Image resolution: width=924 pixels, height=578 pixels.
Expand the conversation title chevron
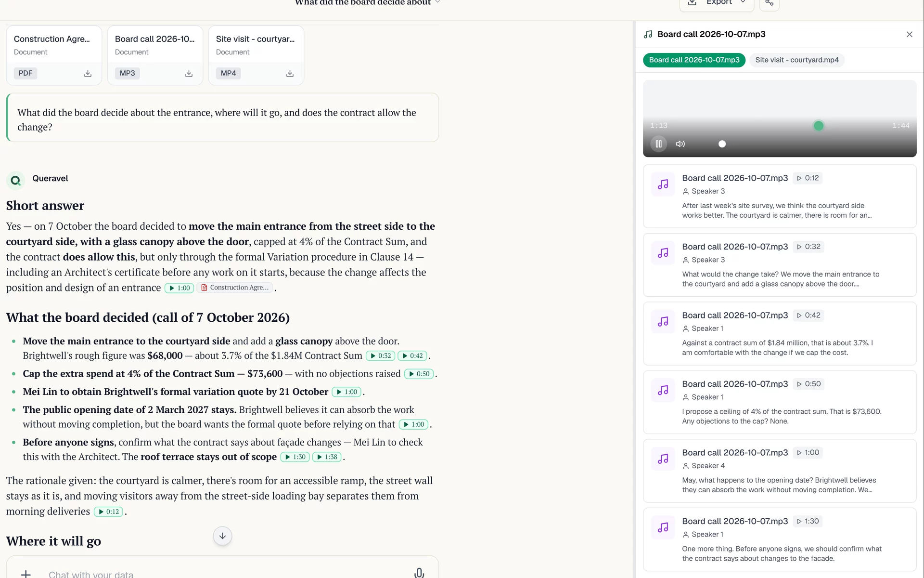click(437, 2)
